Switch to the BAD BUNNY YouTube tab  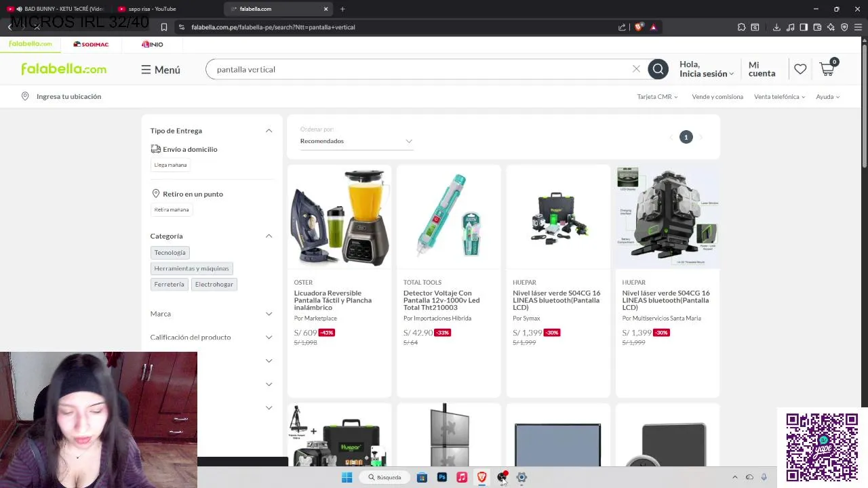click(x=56, y=9)
